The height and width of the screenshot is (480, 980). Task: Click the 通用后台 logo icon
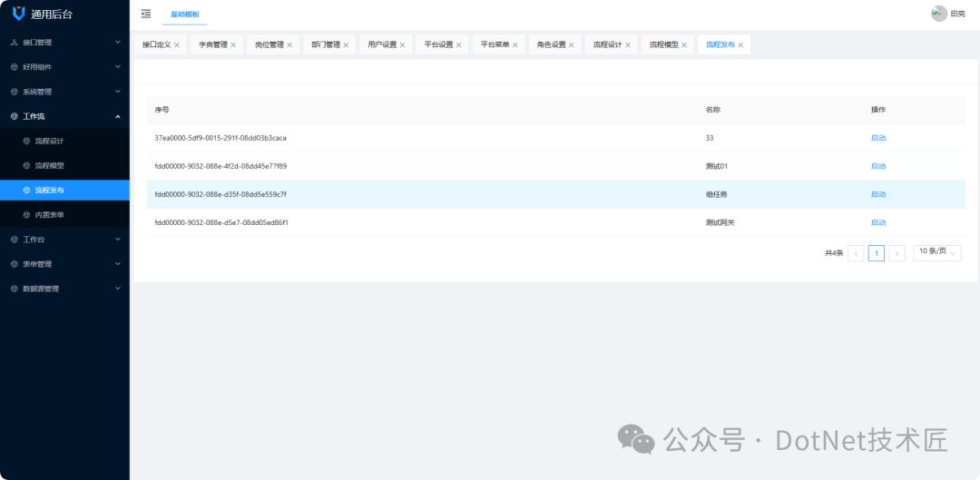18,14
